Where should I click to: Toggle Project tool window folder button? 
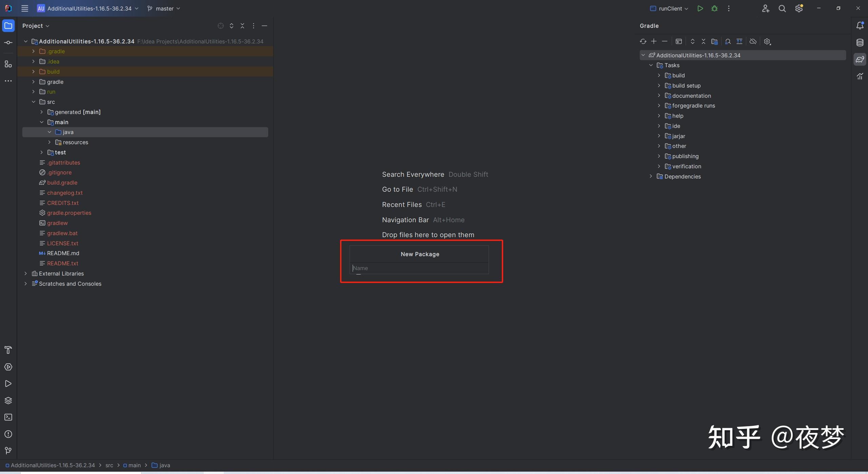8,26
